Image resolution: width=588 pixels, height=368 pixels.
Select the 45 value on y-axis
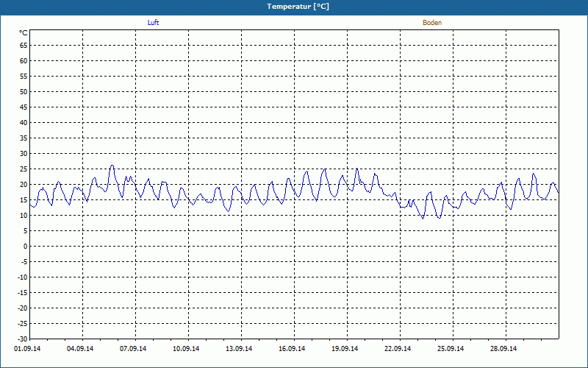click(x=24, y=107)
